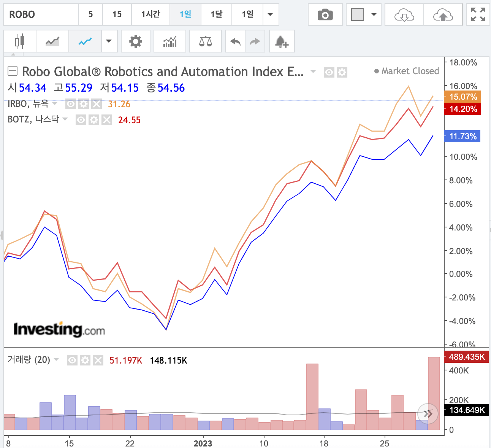Click the BOTZ value 24.55
This screenshot has height=448, width=491.
[x=129, y=120]
